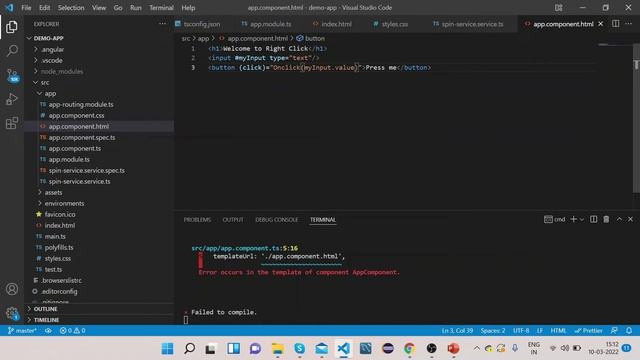Open Chrome from the taskbar
This screenshot has height=360, width=640.
(409, 348)
